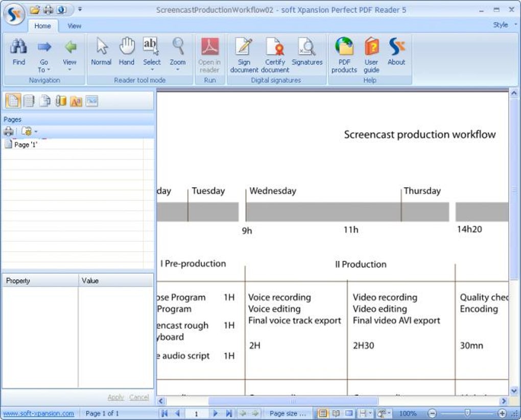Click the page number input field

(x=196, y=414)
